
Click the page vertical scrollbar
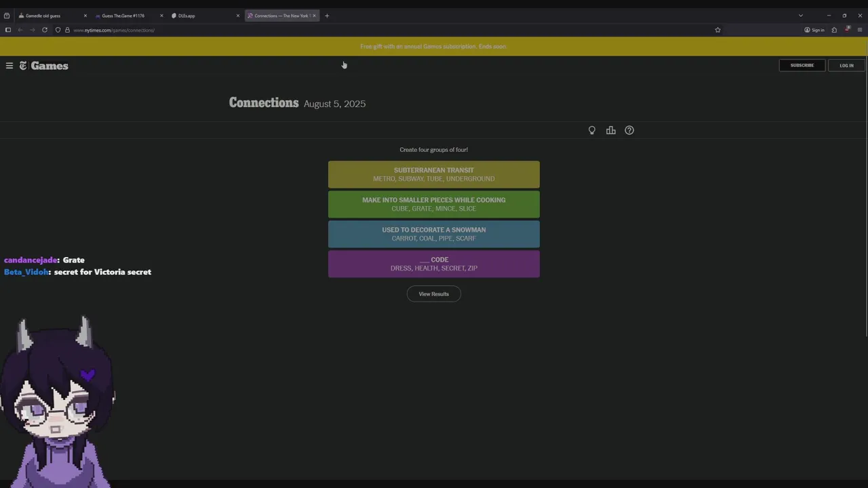click(865, 197)
